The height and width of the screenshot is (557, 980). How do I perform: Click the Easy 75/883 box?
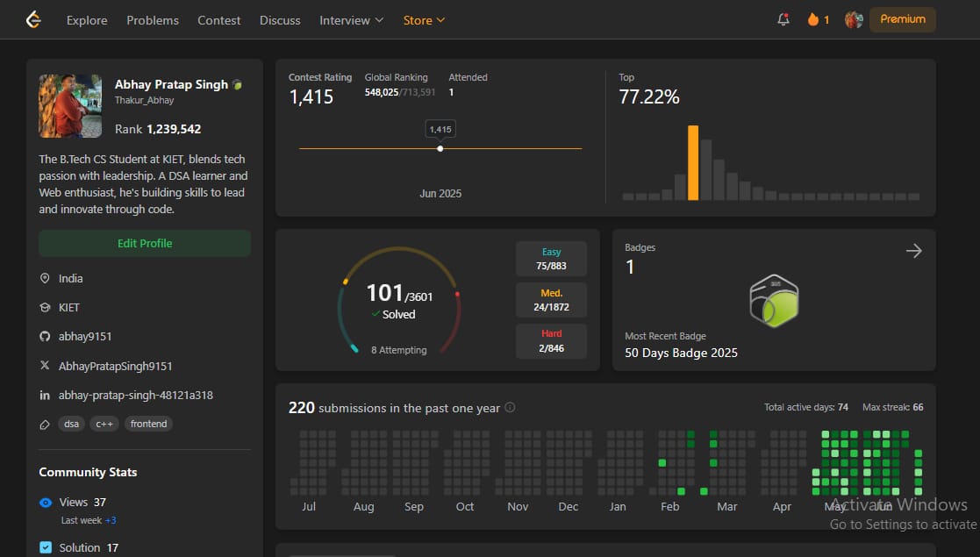coord(551,259)
